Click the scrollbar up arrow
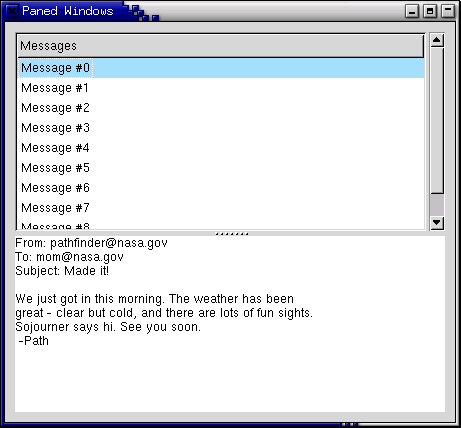This screenshot has height=428, width=461. click(437, 40)
